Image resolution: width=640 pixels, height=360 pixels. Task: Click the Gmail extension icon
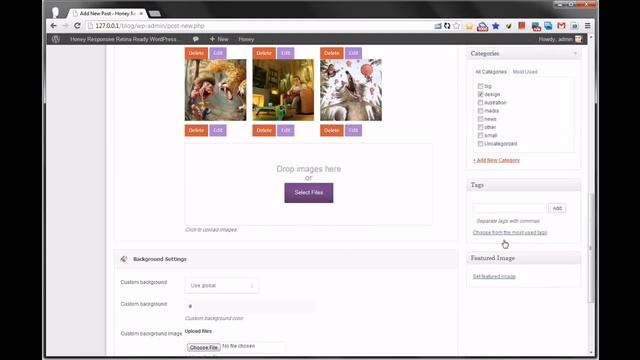click(561, 26)
